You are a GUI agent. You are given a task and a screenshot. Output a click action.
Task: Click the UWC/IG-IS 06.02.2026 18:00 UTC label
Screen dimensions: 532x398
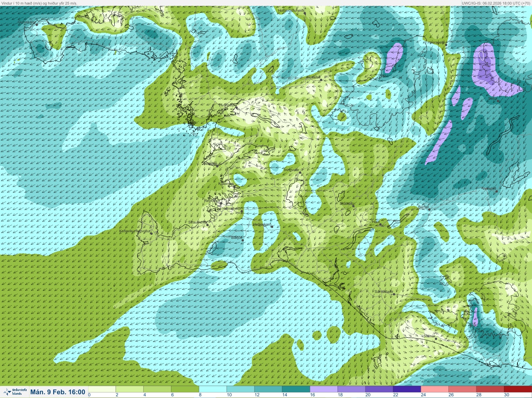click(496, 3)
